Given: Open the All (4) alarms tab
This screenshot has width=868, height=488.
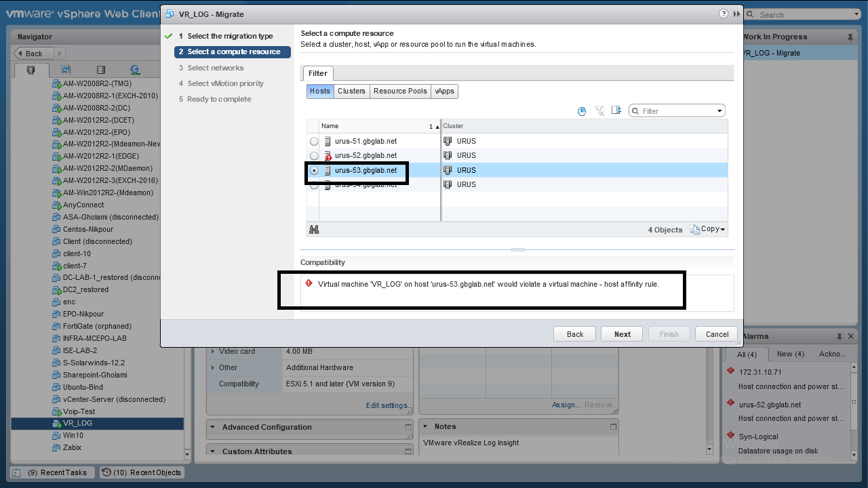Looking at the screenshot, I should (x=747, y=354).
